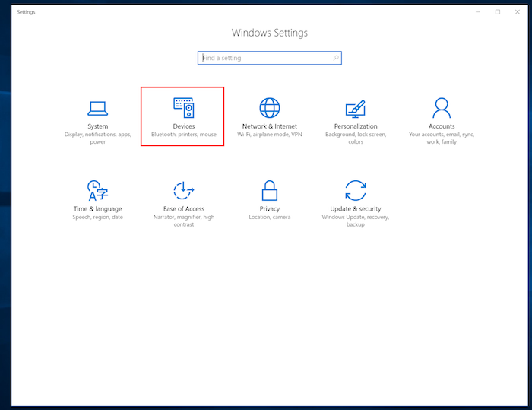Click the Devices label
This screenshot has height=410, width=532.
[184, 126]
